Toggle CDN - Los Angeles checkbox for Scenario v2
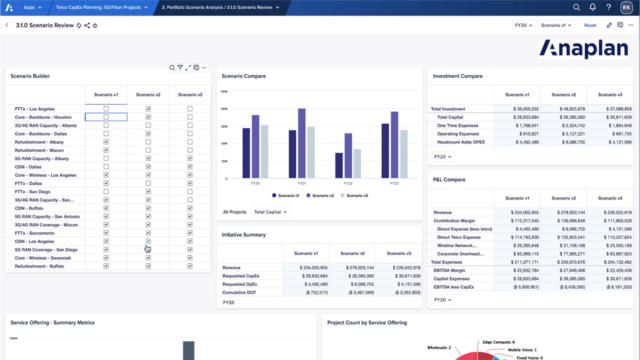The image size is (640, 360). point(148,241)
